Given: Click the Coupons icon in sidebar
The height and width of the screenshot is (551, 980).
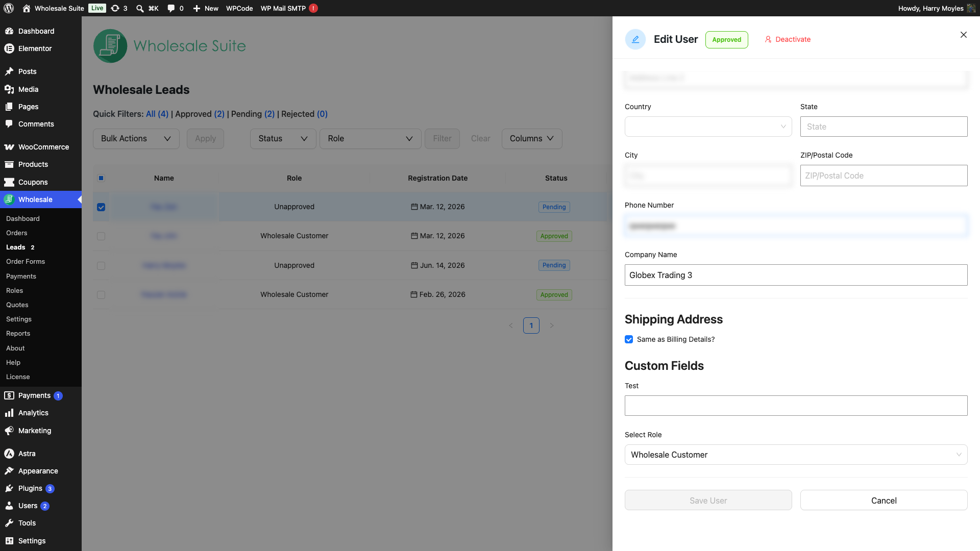Looking at the screenshot, I should click(9, 182).
